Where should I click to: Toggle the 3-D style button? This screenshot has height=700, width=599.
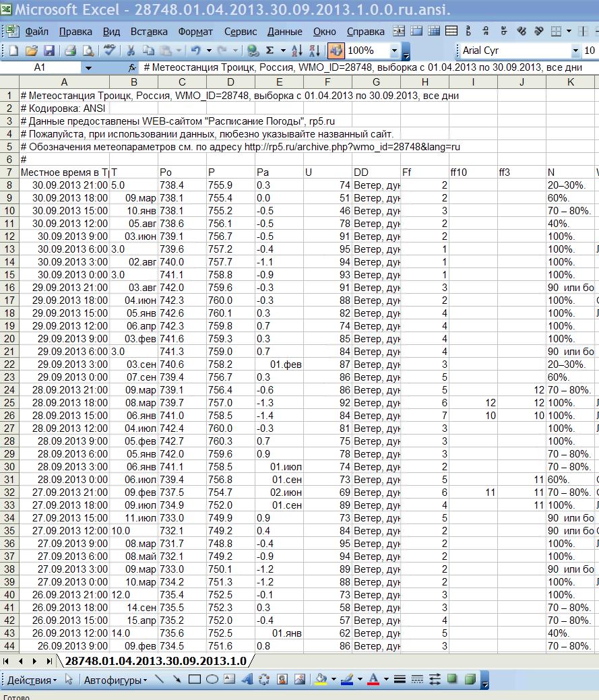[x=470, y=679]
